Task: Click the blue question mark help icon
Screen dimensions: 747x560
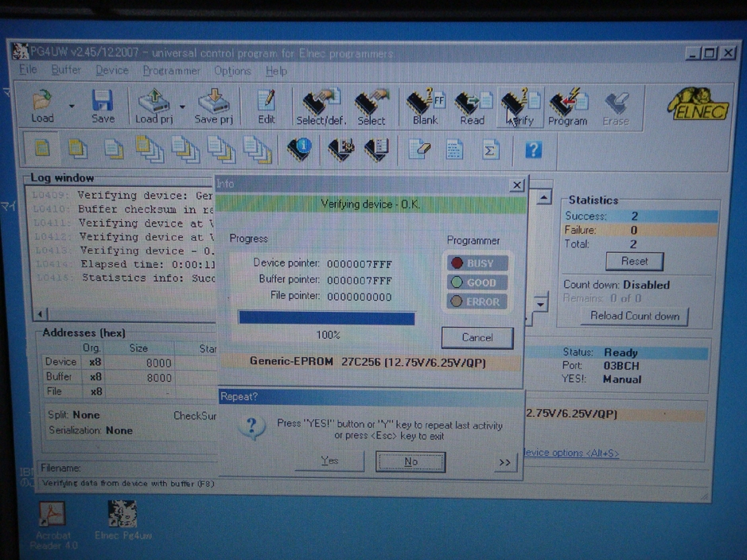Action: click(533, 150)
